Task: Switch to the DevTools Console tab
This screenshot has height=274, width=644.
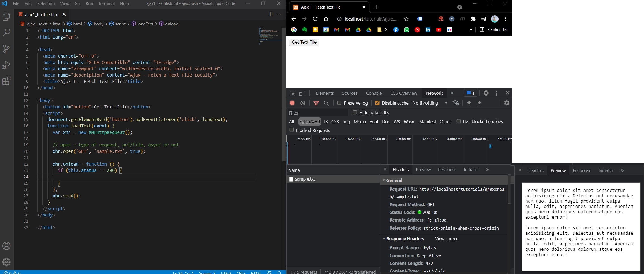Action: pyautogui.click(x=374, y=93)
